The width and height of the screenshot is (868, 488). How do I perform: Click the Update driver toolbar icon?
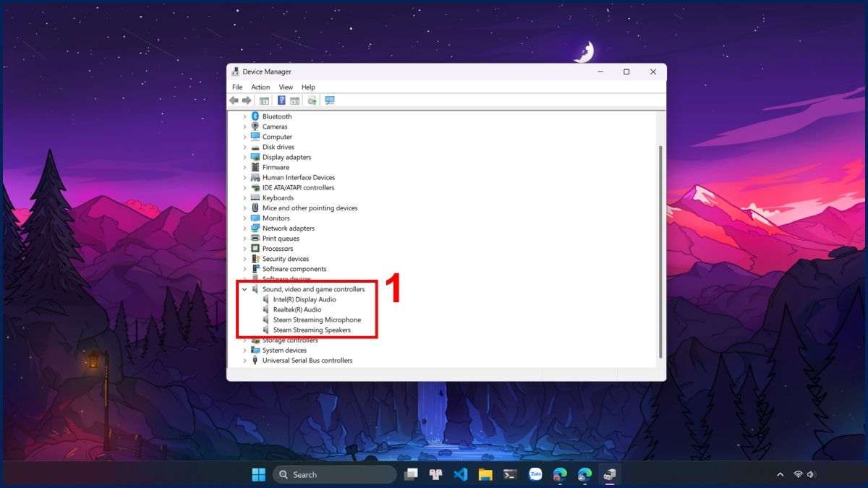pos(311,100)
